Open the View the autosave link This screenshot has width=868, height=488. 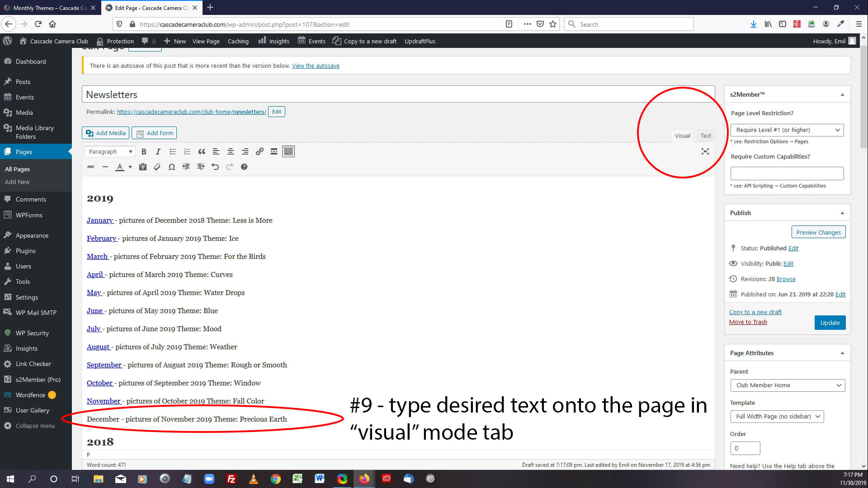[x=316, y=66]
